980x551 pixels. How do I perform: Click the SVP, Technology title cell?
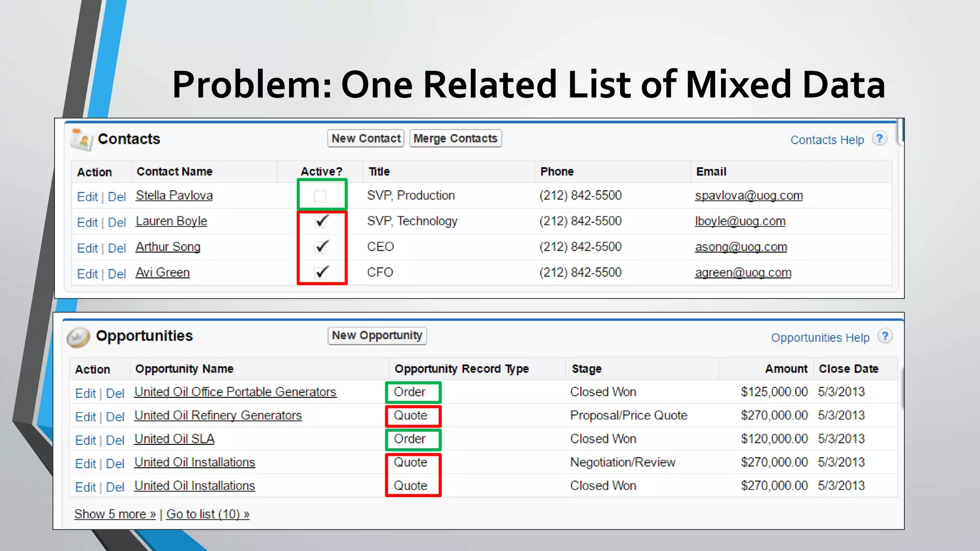pyautogui.click(x=412, y=221)
